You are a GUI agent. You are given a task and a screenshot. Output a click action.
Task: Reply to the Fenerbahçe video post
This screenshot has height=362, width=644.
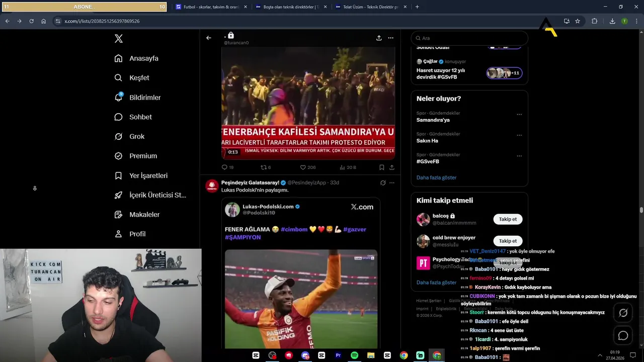tap(227, 167)
